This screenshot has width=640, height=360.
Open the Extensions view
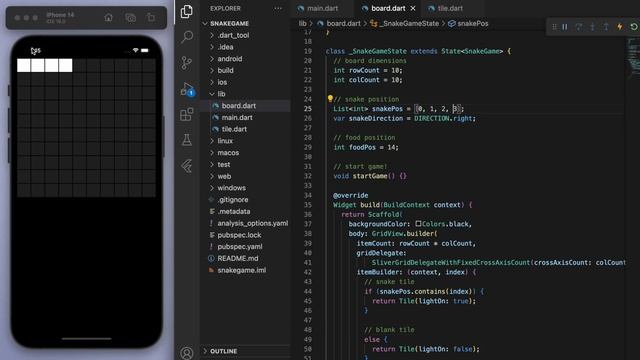pyautogui.click(x=187, y=114)
